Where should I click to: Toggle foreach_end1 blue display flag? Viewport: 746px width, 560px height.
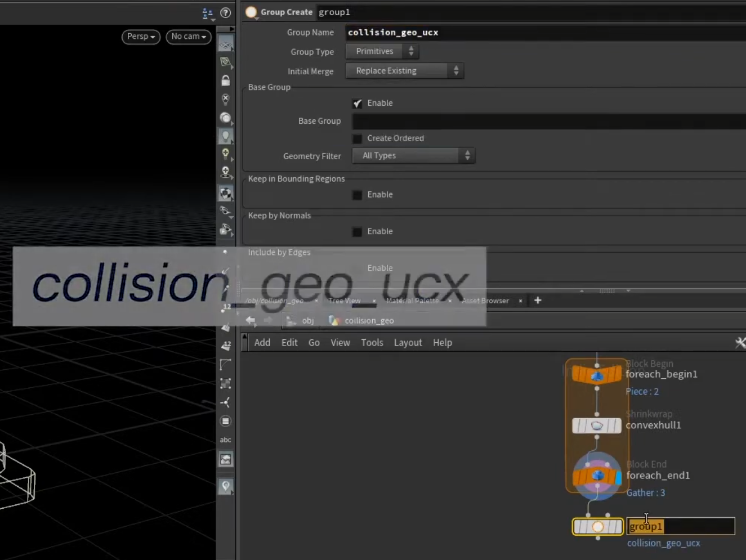pyautogui.click(x=618, y=477)
